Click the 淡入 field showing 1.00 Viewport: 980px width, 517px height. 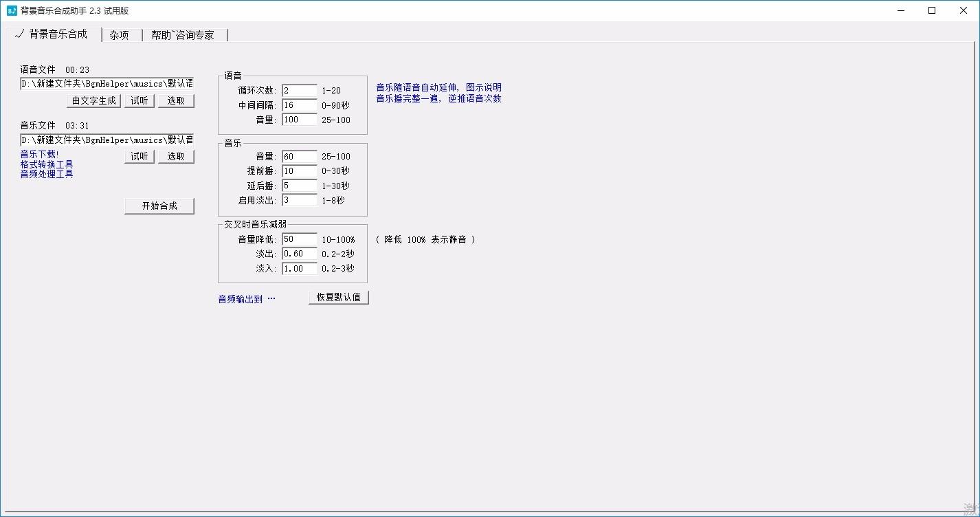point(300,268)
